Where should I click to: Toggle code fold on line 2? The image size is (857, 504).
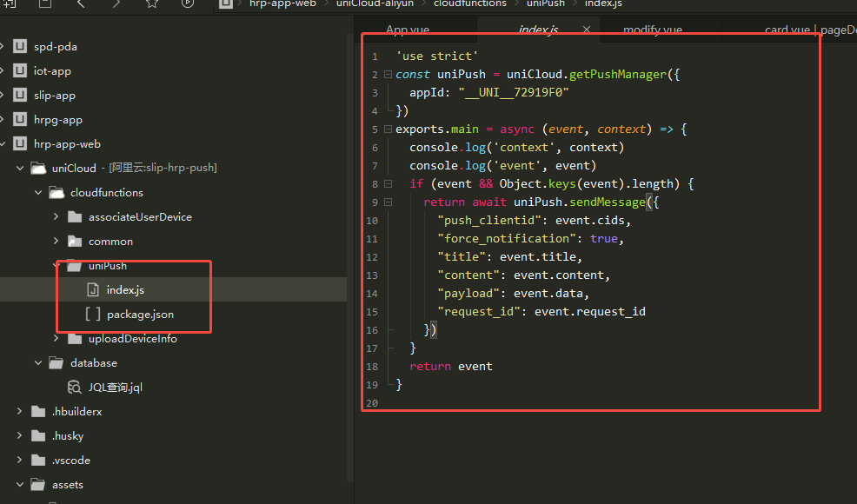coord(388,75)
